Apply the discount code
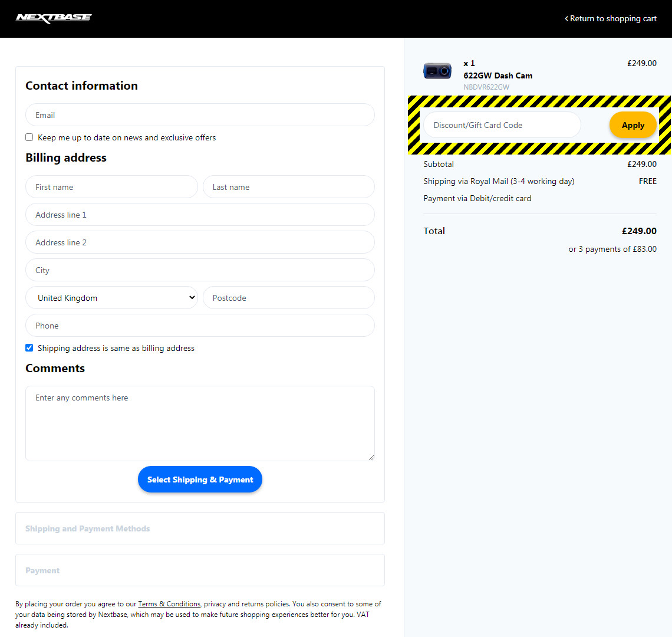Viewport: 672px width, 637px height. tap(633, 124)
